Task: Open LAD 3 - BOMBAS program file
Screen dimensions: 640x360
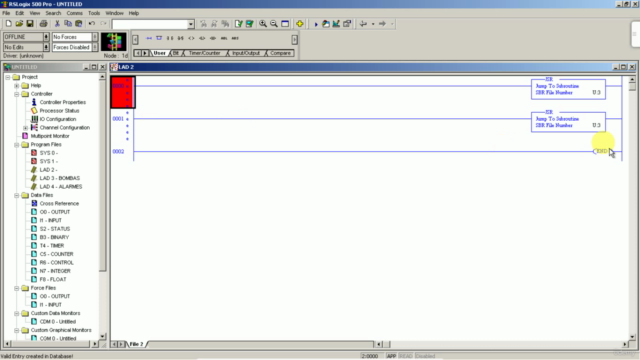Action: click(60, 178)
